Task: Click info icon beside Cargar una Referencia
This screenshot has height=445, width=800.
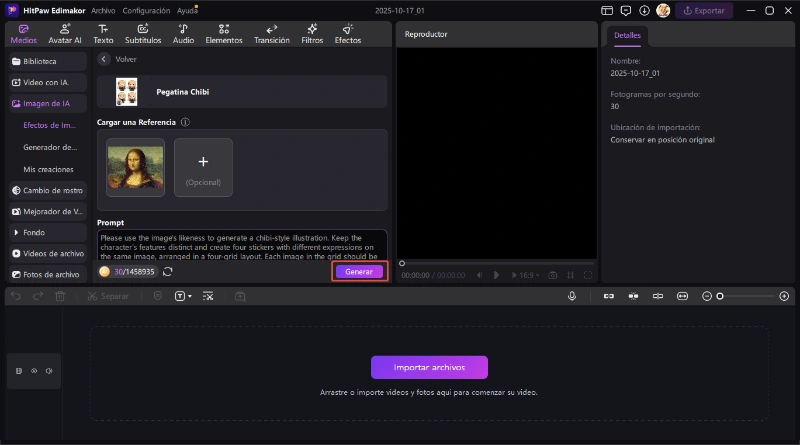Action: (186, 122)
